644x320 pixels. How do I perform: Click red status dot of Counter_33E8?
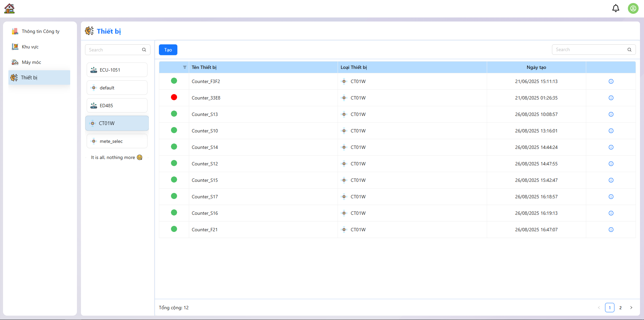tap(174, 97)
